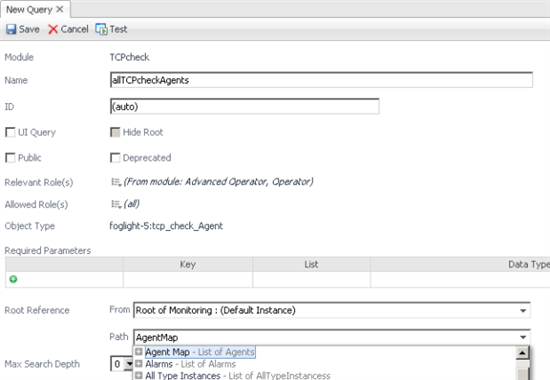
Task: Click into the ID input field
Action: 244,106
